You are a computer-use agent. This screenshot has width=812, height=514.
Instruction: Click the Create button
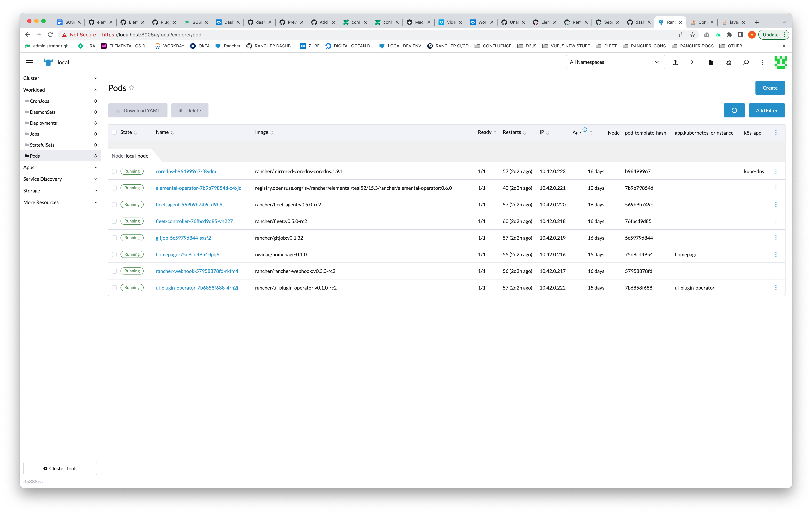click(x=770, y=88)
